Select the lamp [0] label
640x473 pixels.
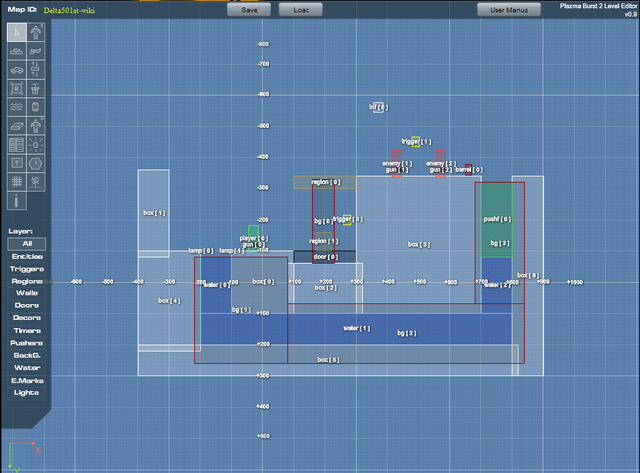tap(201, 251)
